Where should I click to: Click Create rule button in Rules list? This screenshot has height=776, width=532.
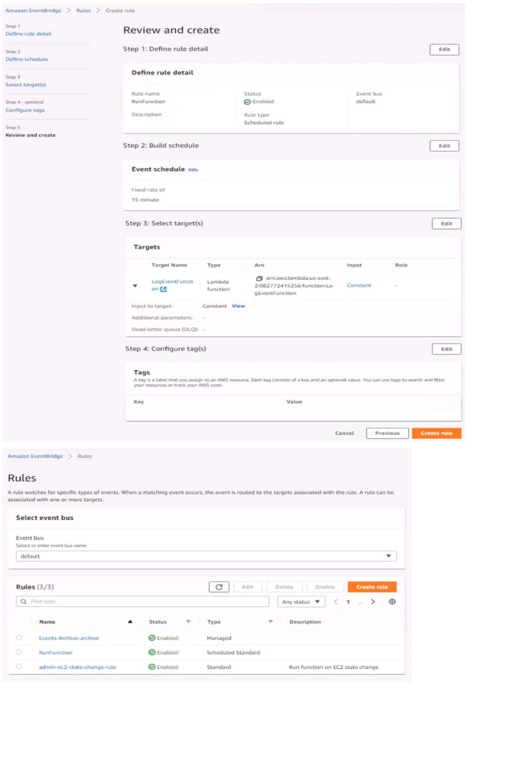click(x=372, y=587)
